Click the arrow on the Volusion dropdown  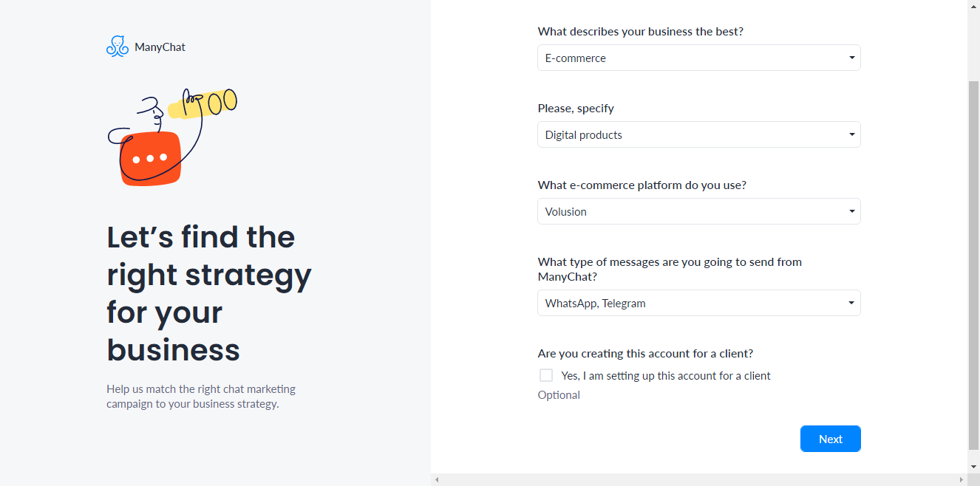[851, 211]
